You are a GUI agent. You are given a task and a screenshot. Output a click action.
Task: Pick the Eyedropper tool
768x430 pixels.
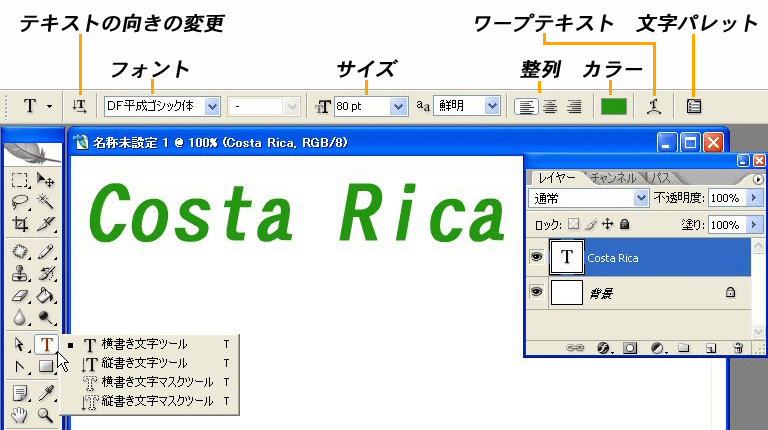(x=46, y=393)
